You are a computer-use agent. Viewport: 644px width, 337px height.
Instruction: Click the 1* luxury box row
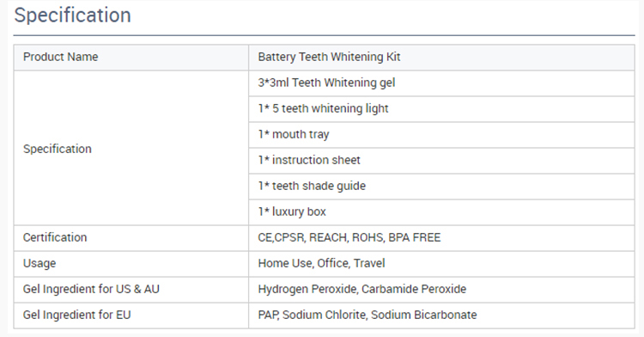tap(441, 212)
